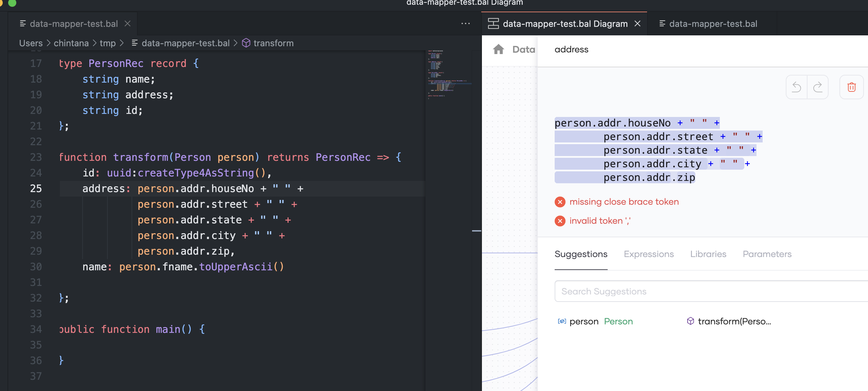The width and height of the screenshot is (868, 391).
Task: Click the file icon on the left editor tab
Action: pyautogui.click(x=23, y=23)
